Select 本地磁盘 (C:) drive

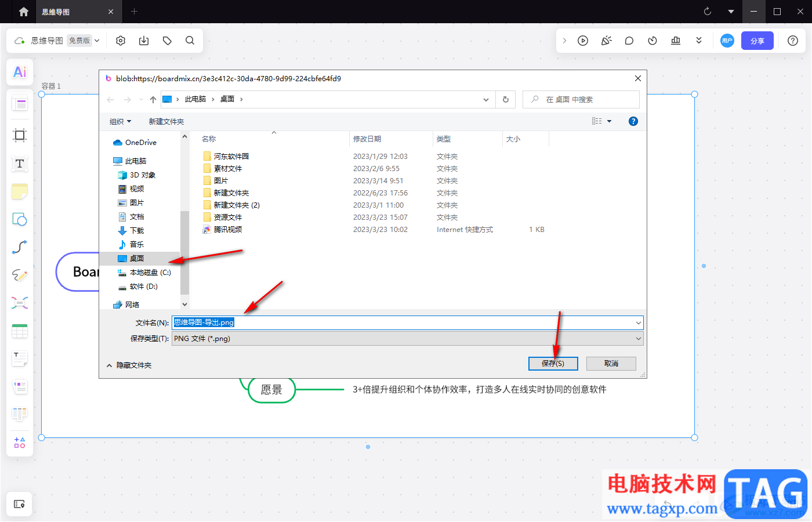click(144, 273)
